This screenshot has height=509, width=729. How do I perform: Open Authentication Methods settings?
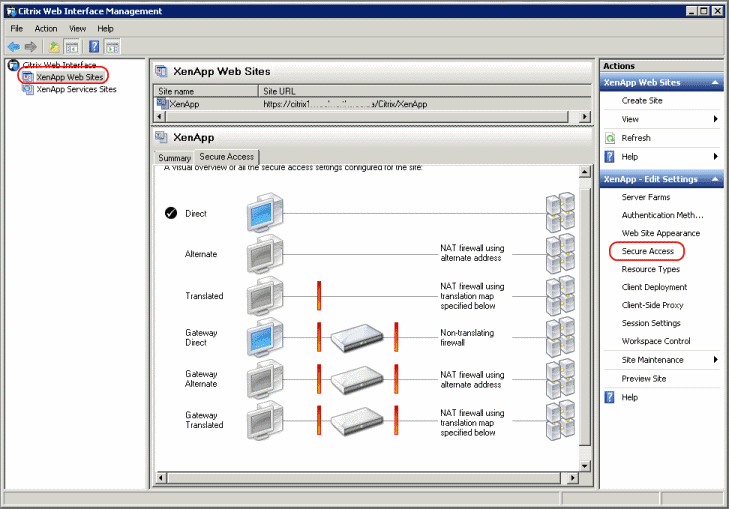pos(663,215)
